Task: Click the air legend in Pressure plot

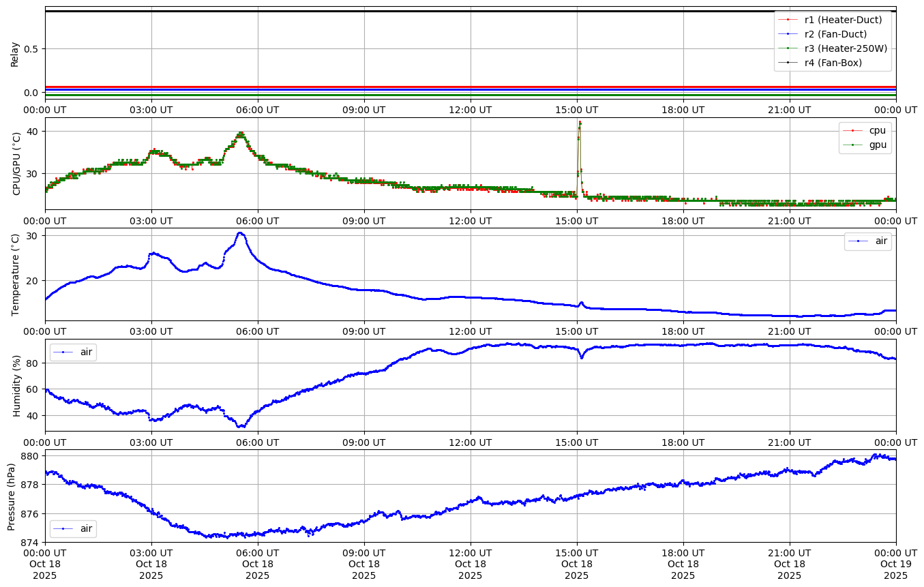Action: 86,528
